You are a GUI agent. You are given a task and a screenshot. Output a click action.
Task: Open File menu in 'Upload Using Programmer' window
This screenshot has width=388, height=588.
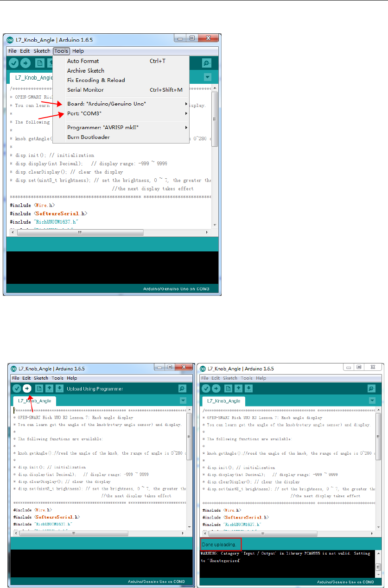click(16, 378)
